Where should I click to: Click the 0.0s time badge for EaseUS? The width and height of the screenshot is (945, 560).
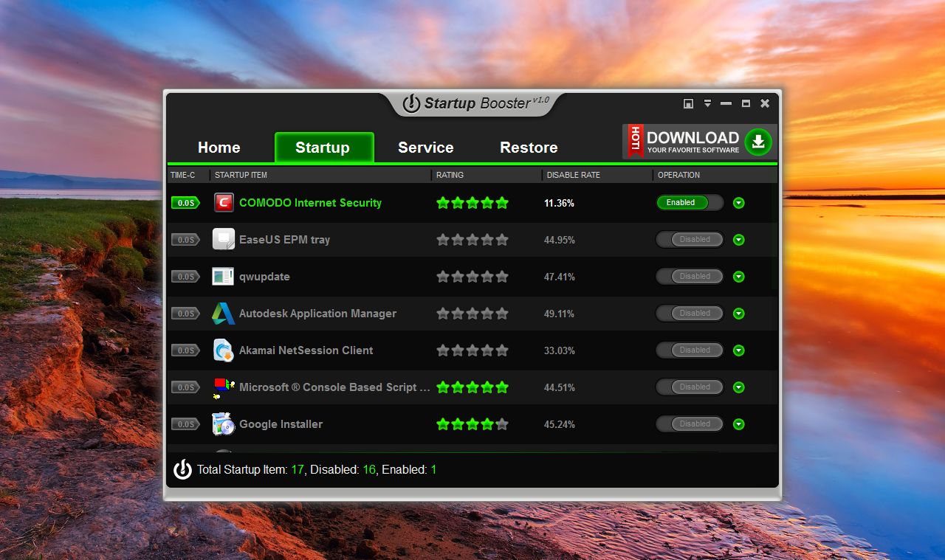click(x=185, y=240)
